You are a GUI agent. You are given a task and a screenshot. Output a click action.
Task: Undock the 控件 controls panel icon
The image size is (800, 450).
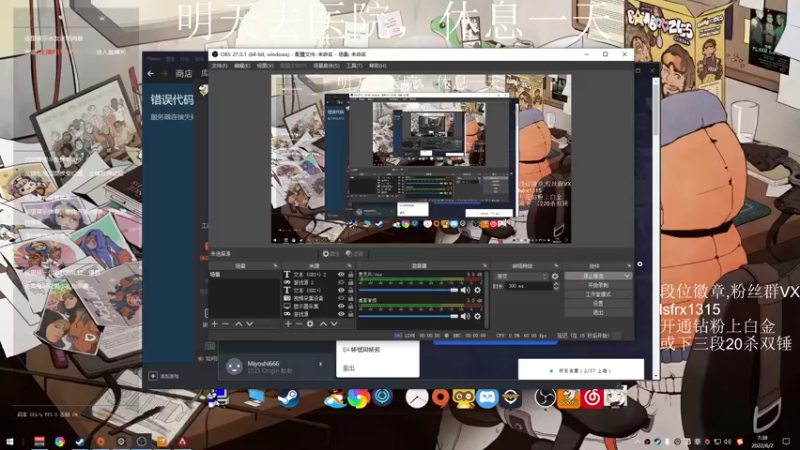[x=629, y=266]
